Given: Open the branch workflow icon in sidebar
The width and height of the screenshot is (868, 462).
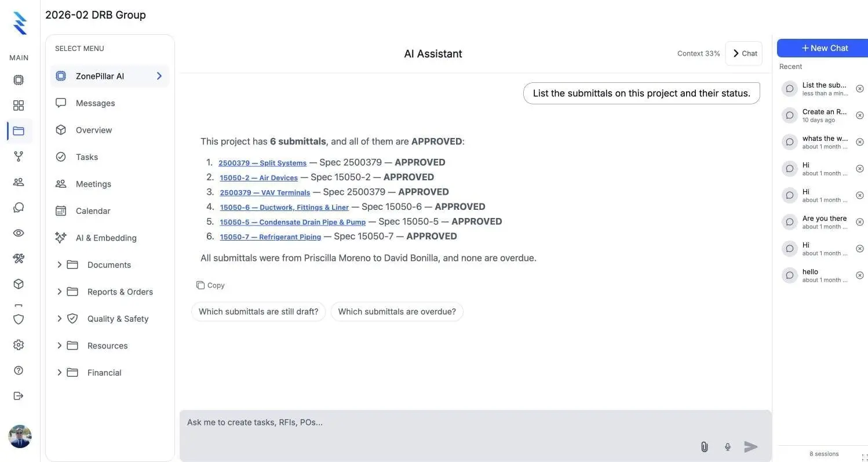Looking at the screenshot, I should 19,157.
